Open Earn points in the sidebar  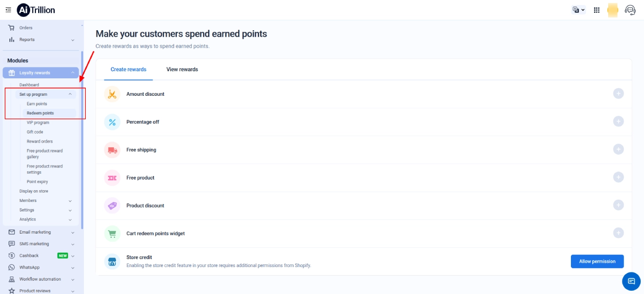pyautogui.click(x=37, y=104)
